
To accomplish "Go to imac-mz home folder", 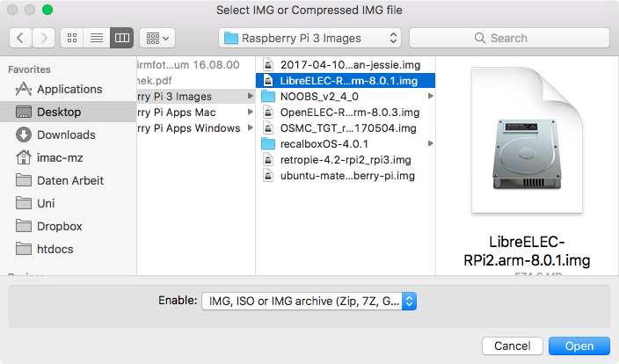I will tap(68, 157).
